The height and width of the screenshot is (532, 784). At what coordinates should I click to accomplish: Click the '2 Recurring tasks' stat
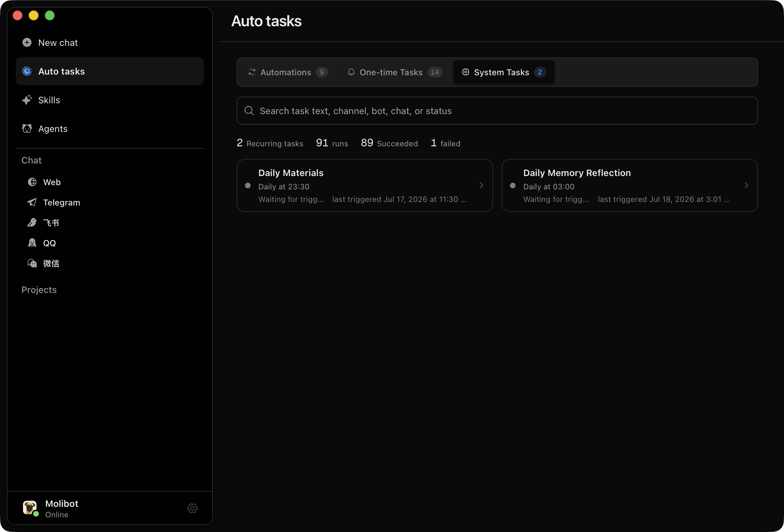pos(270,143)
